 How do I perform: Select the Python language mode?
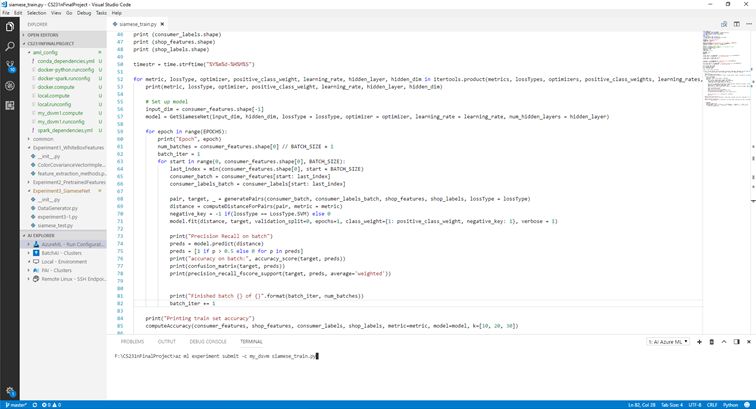(730, 405)
